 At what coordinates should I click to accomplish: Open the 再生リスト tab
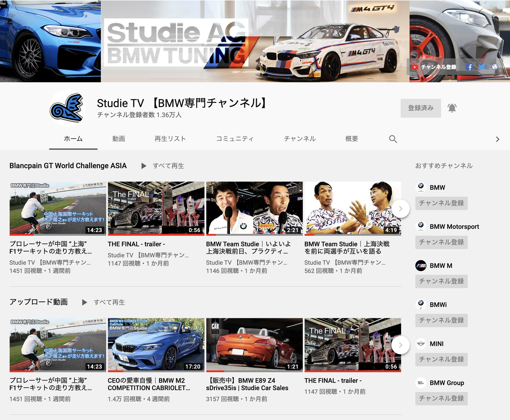(x=170, y=139)
